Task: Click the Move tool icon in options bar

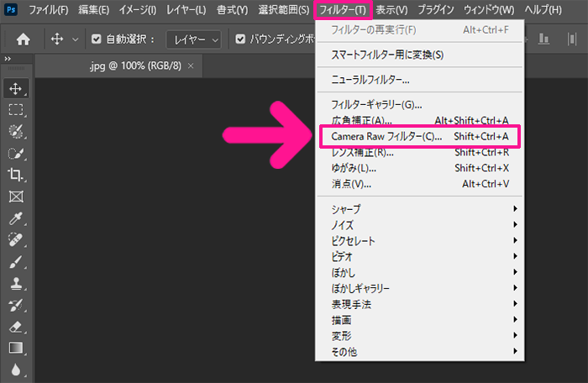Action: click(x=57, y=39)
